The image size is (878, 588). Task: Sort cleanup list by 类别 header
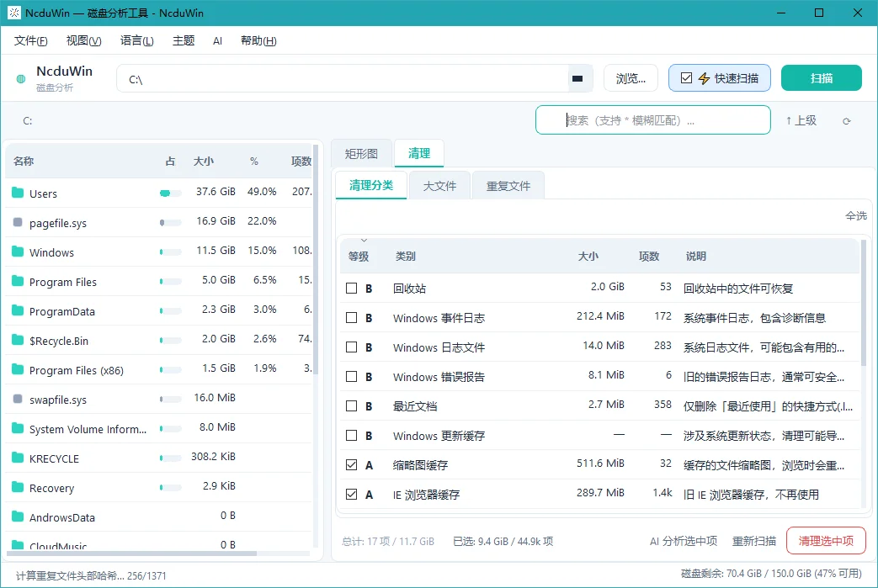(x=406, y=257)
